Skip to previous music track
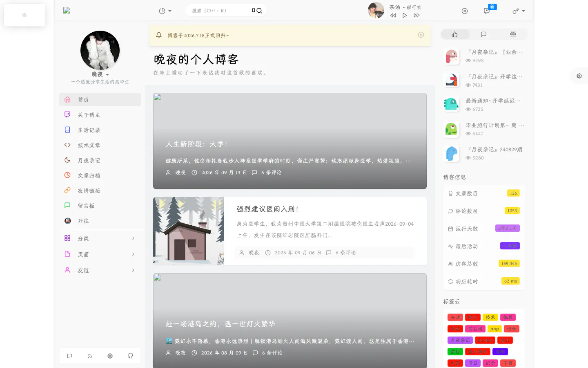 (x=393, y=16)
